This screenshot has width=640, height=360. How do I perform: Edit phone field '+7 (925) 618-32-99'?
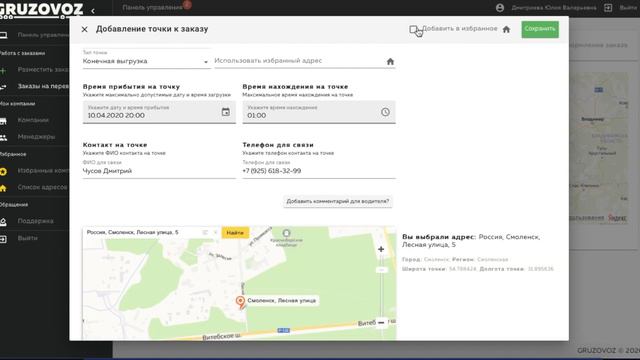coord(319,171)
